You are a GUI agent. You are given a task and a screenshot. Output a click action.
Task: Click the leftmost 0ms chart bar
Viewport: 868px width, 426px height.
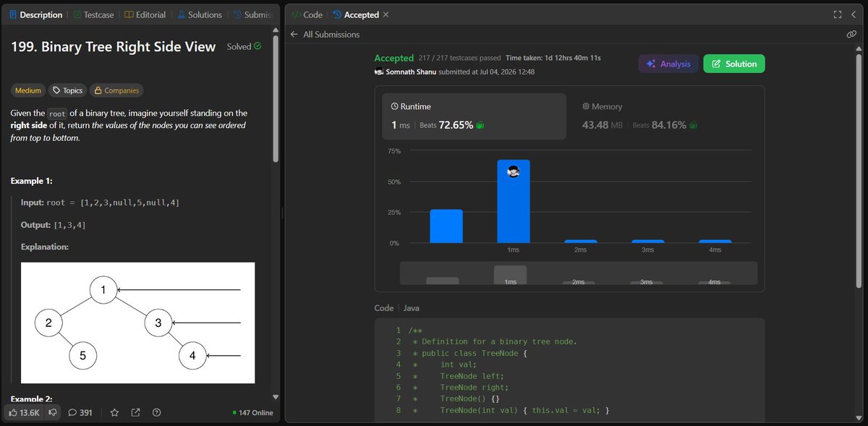coord(446,226)
